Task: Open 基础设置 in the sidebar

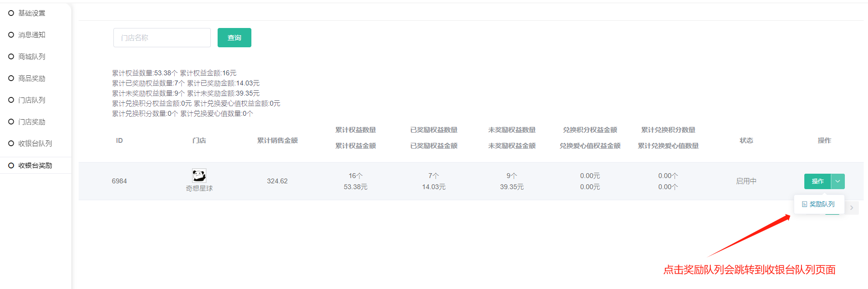Action: coord(32,13)
